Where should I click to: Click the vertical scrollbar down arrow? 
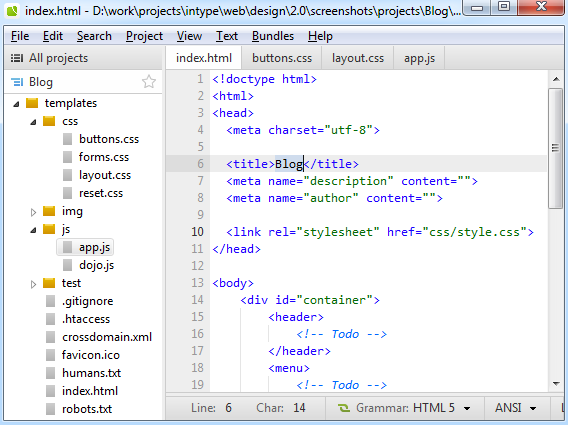point(556,384)
